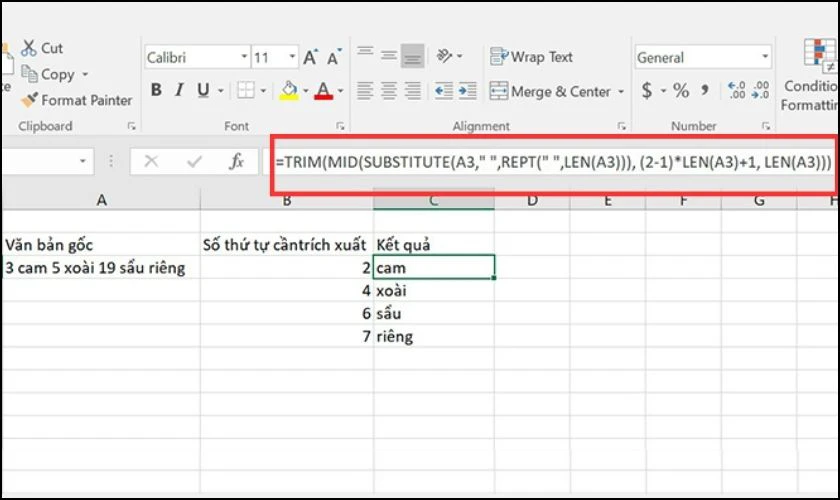Viewport: 840px width, 500px height.
Task: Select header cell 'Số thứ tự cần trích xuất'
Action: coord(287,245)
